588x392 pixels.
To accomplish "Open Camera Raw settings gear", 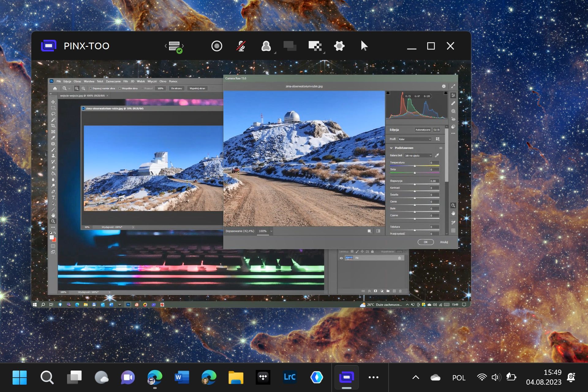I will tap(444, 86).
